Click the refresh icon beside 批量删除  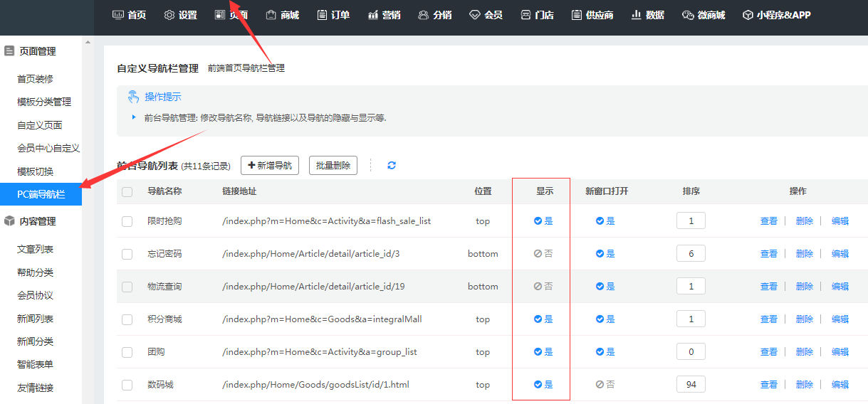(392, 166)
